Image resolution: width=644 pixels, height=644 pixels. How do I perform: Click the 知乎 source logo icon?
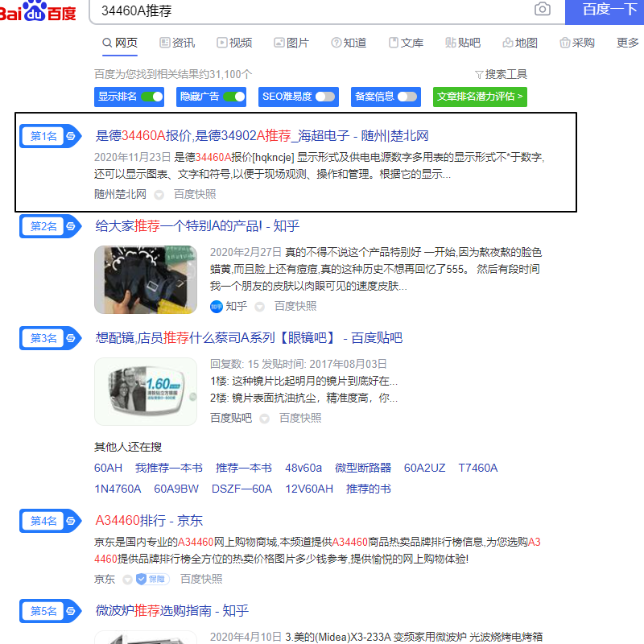pyautogui.click(x=216, y=307)
